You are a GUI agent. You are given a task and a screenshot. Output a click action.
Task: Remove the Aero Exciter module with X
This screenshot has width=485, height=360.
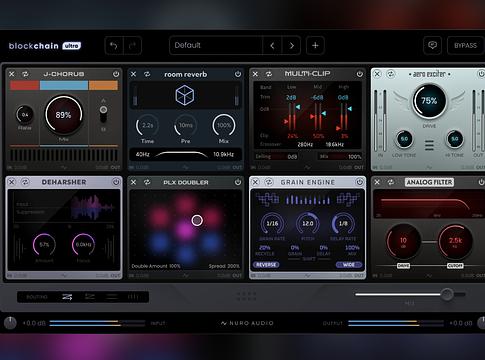tap(377, 74)
